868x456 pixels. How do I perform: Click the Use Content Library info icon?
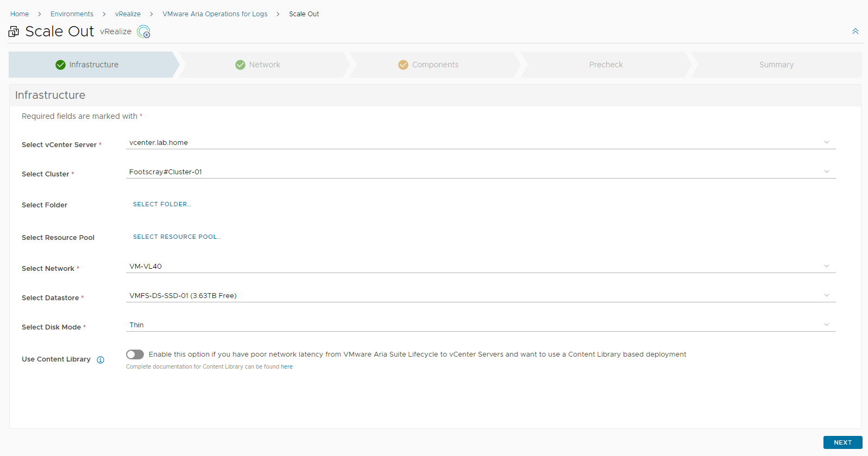tap(100, 360)
